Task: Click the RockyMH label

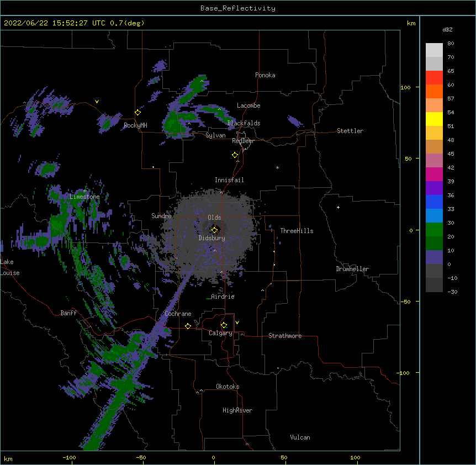Action: 135,125
